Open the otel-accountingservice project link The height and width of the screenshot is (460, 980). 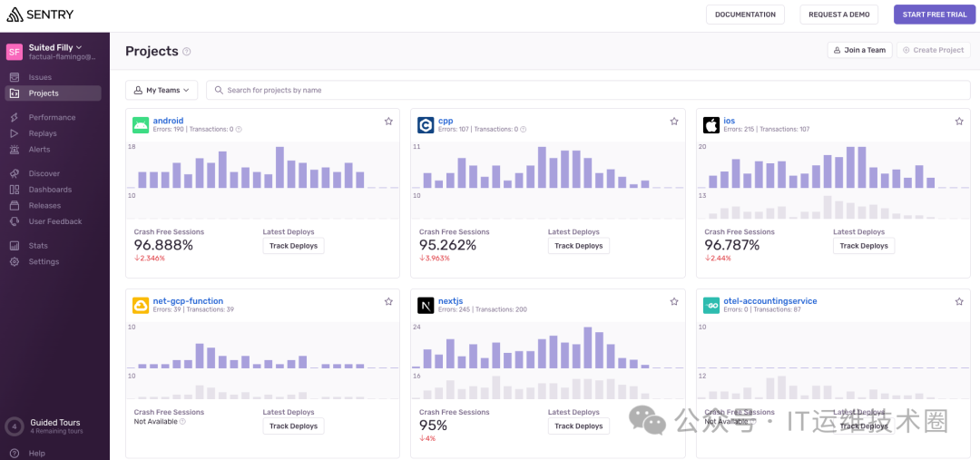[x=770, y=300]
